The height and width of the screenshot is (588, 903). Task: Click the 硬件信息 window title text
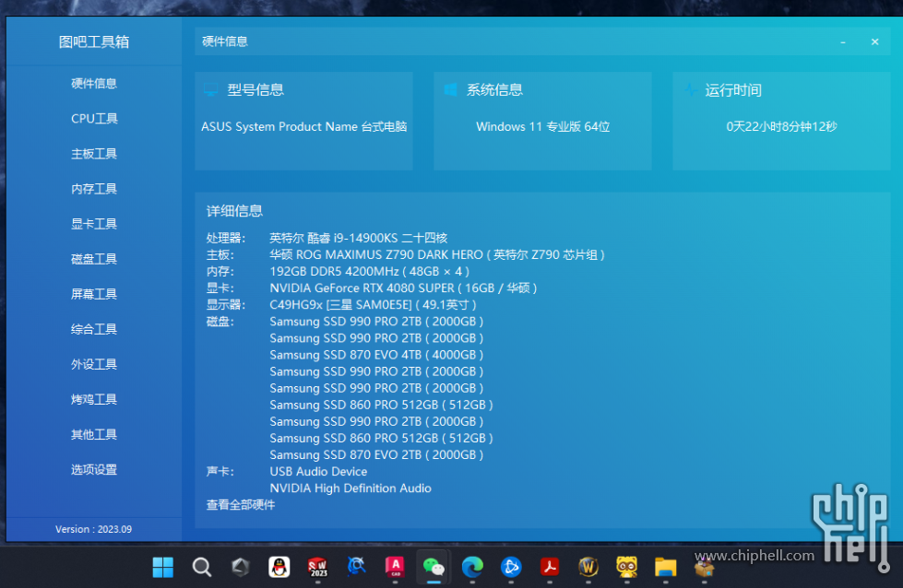[x=225, y=41]
